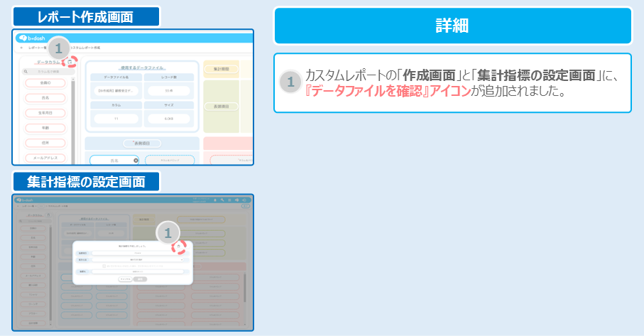This screenshot has height=336, width=644.
Task: Select the 住所 column chip
Action: 45,143
